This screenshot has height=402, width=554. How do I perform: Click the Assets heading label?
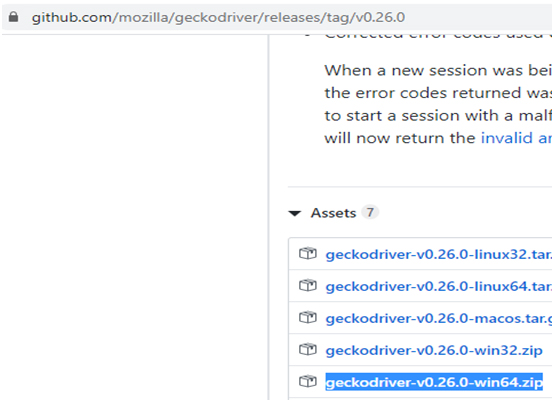333,213
